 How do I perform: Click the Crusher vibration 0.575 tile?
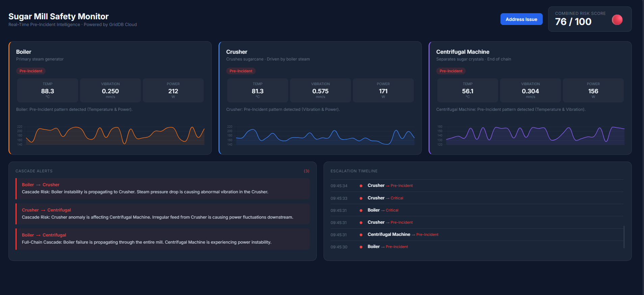pyautogui.click(x=320, y=91)
